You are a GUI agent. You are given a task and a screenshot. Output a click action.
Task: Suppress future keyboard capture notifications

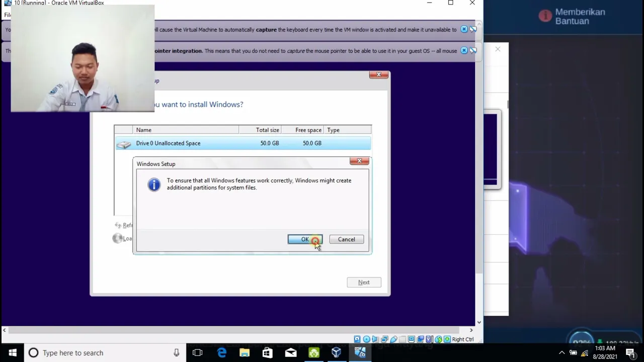[x=473, y=30]
